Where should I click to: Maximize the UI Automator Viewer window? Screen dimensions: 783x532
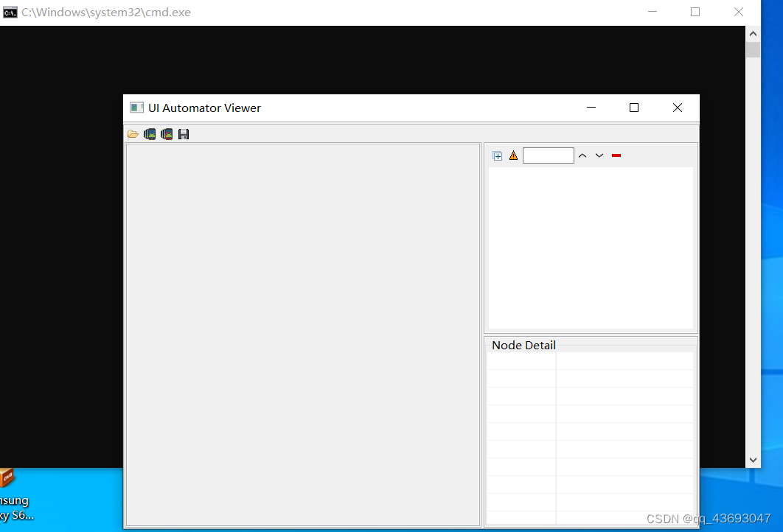633,108
